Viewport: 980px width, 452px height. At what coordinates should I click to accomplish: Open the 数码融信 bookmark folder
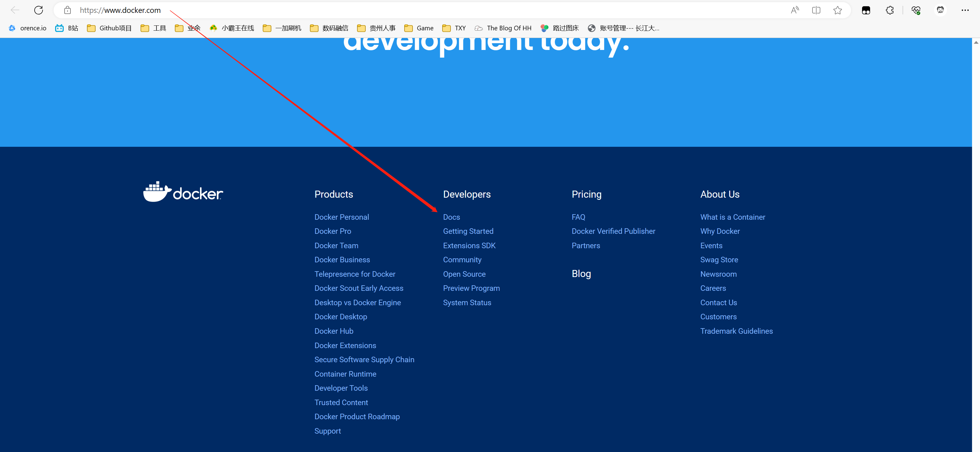(x=329, y=28)
